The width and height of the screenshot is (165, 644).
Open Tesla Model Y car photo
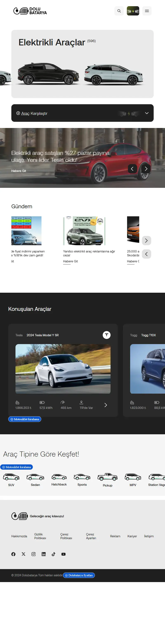coord(63,369)
